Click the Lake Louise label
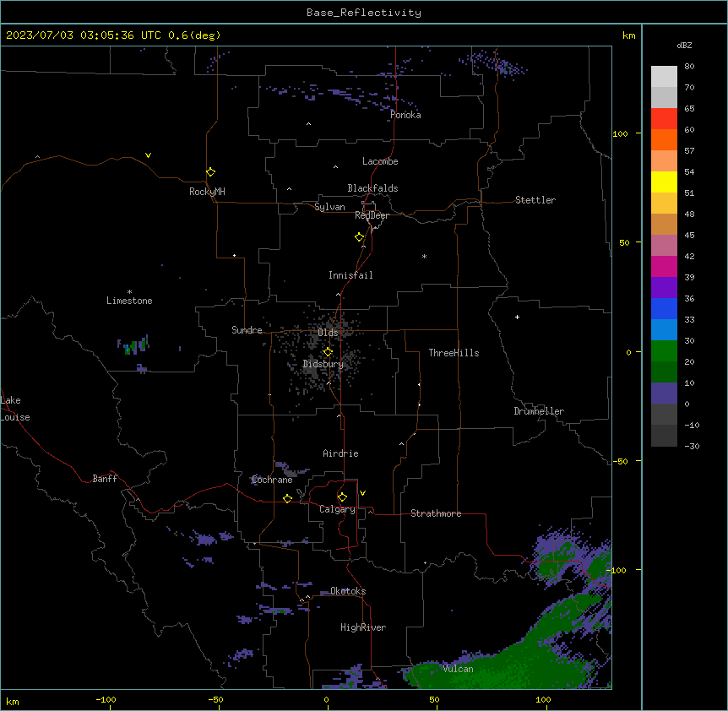728x711 pixels. click(x=15, y=409)
